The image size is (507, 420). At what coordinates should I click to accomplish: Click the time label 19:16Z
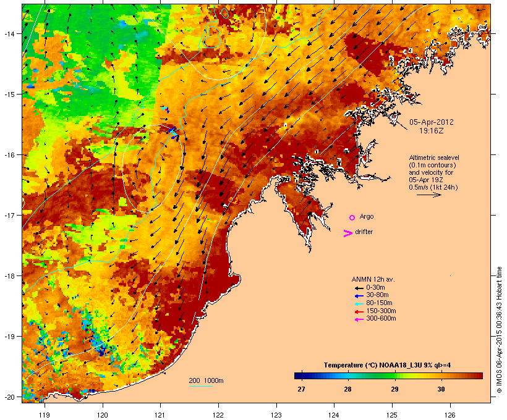[432, 131]
